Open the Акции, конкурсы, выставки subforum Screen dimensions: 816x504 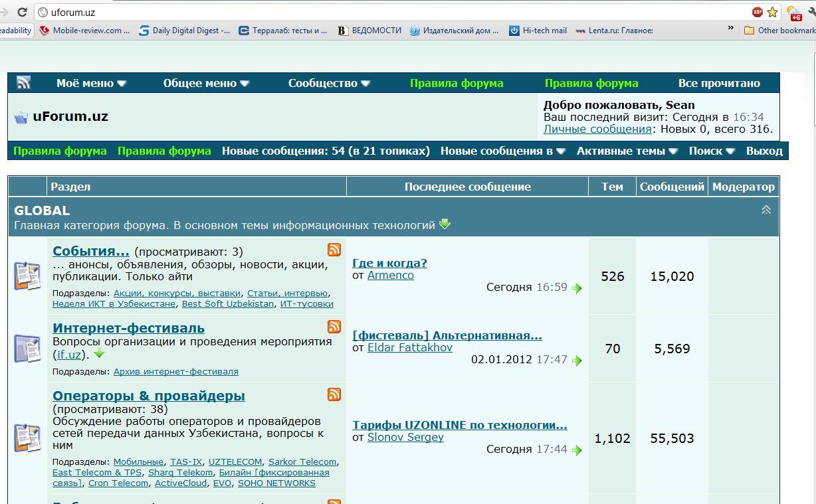[177, 293]
